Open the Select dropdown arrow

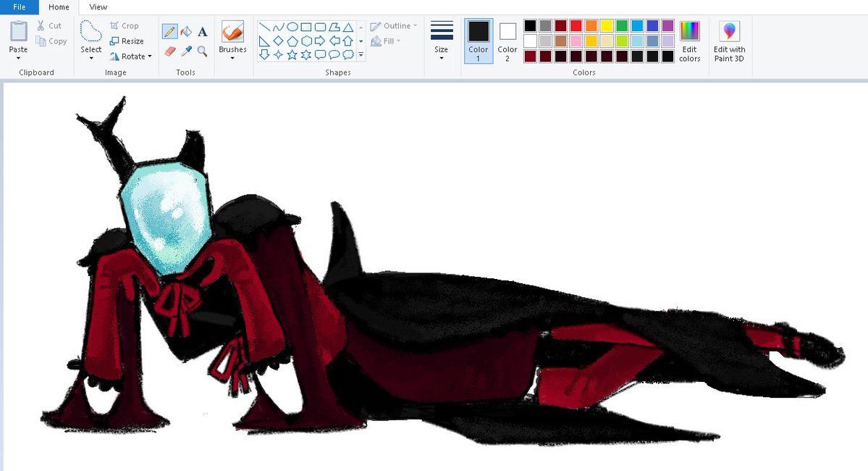[90, 58]
